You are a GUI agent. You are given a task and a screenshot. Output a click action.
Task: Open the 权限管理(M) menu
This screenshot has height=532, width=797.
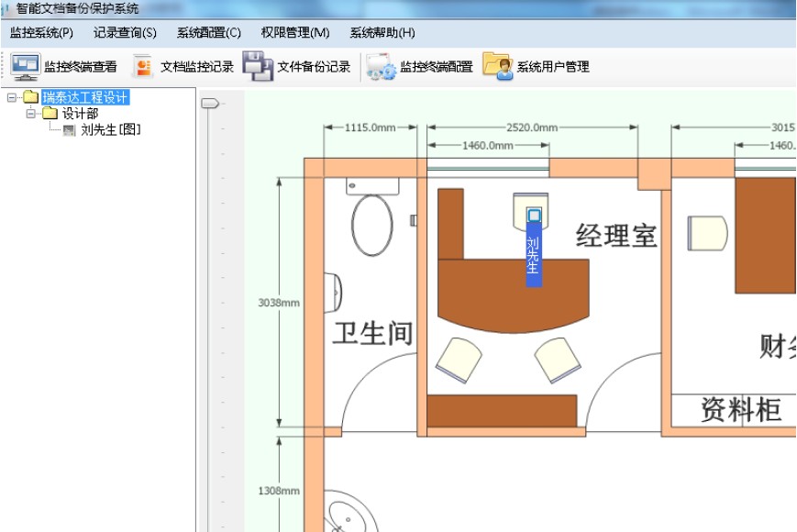point(294,33)
